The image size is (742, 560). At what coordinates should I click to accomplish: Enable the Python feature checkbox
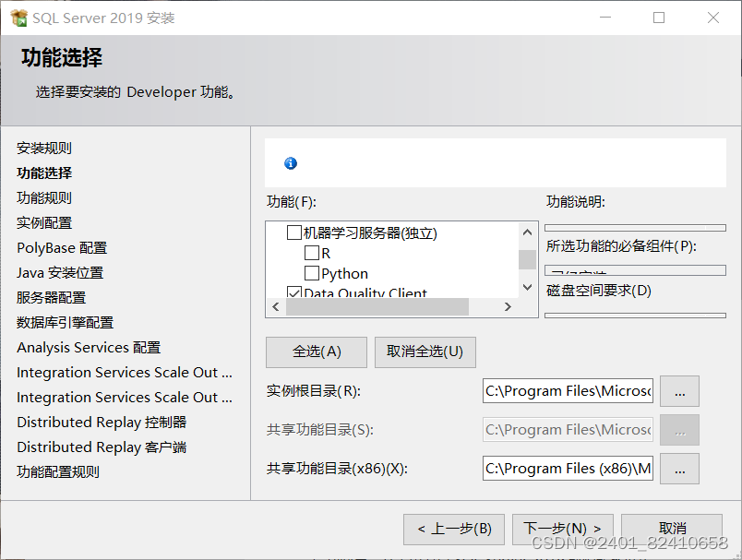311,273
